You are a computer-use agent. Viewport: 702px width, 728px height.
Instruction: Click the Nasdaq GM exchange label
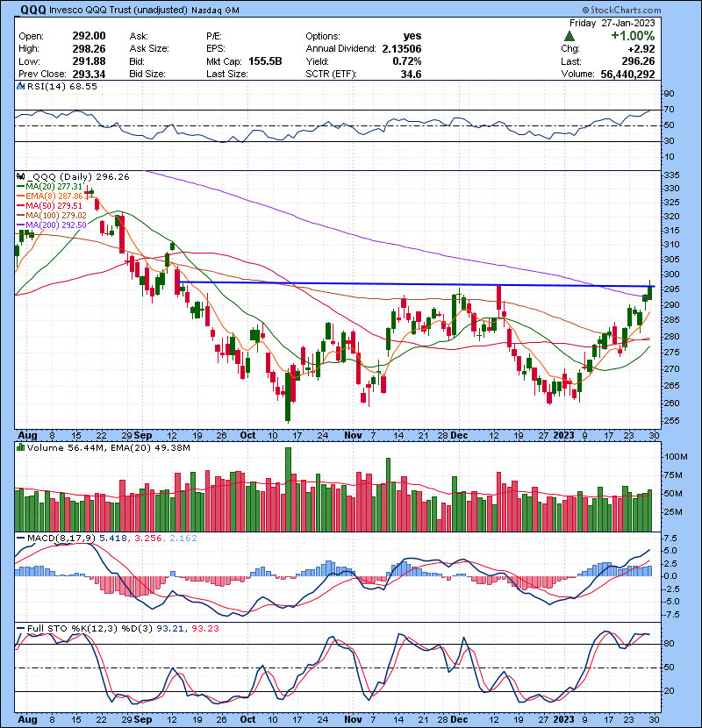[215, 11]
